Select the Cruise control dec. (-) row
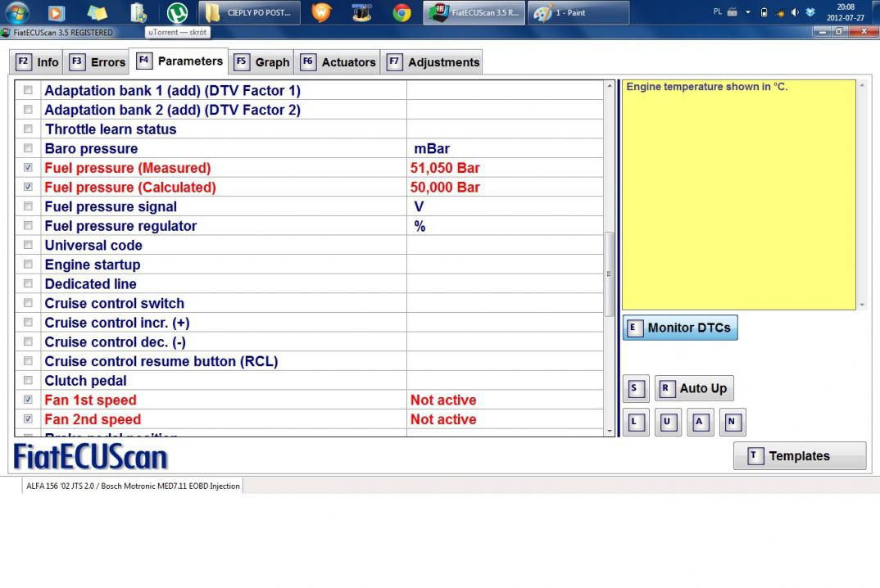 coord(309,341)
